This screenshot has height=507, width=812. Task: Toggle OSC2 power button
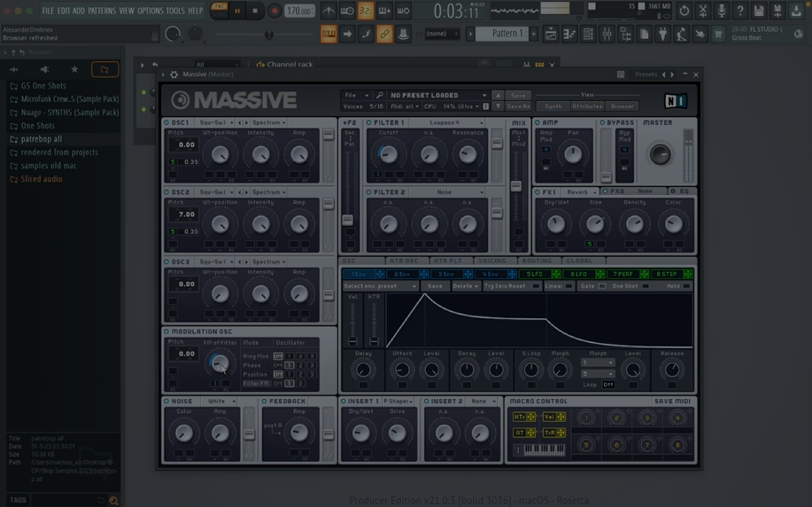coord(166,192)
